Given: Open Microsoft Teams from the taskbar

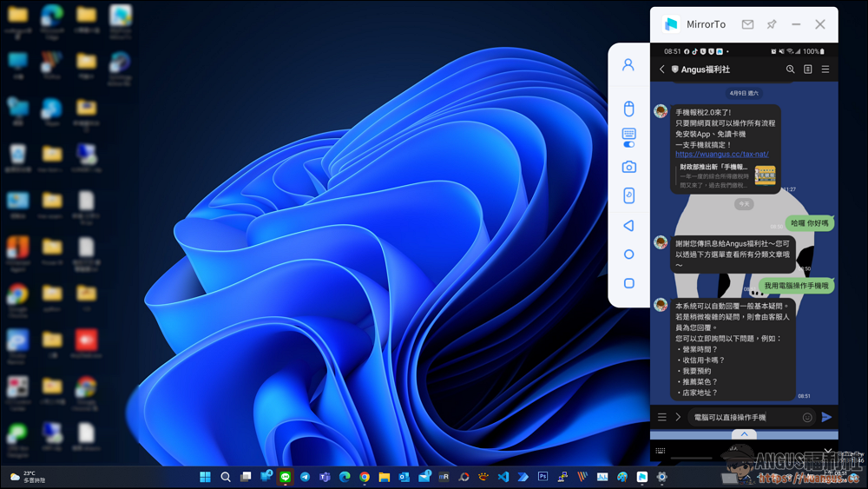Looking at the screenshot, I should click(x=325, y=477).
